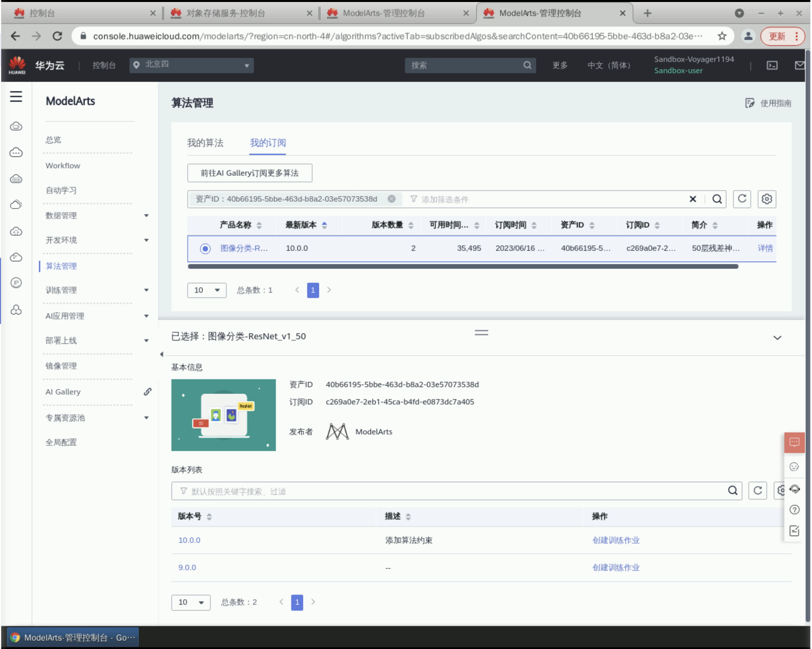Click 前往AI Gallery订阅更多算法 button

(249, 173)
